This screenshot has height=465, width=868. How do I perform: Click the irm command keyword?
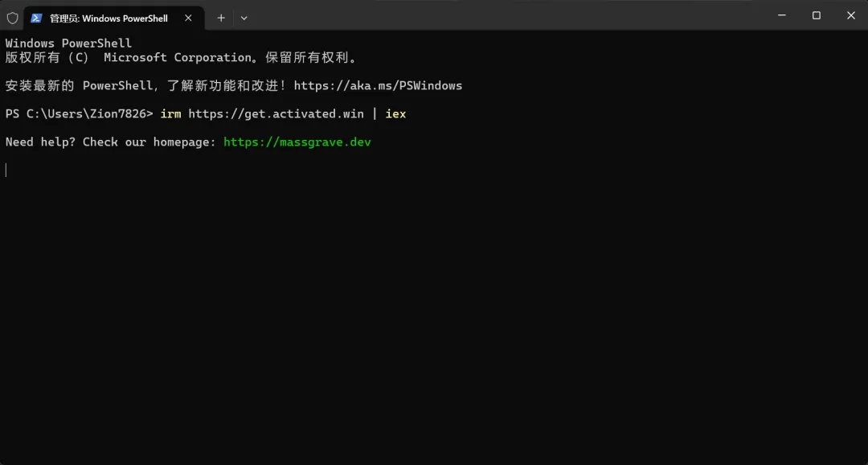coord(170,113)
